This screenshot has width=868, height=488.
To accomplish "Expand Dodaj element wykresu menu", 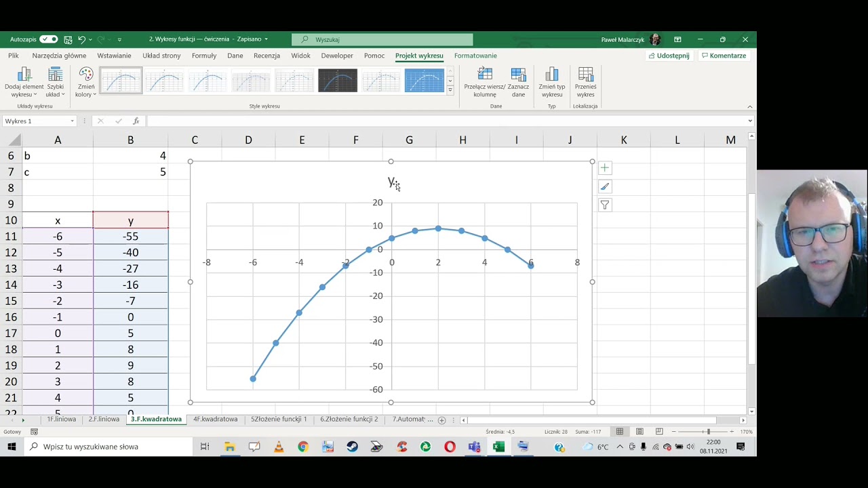I will coord(24,83).
